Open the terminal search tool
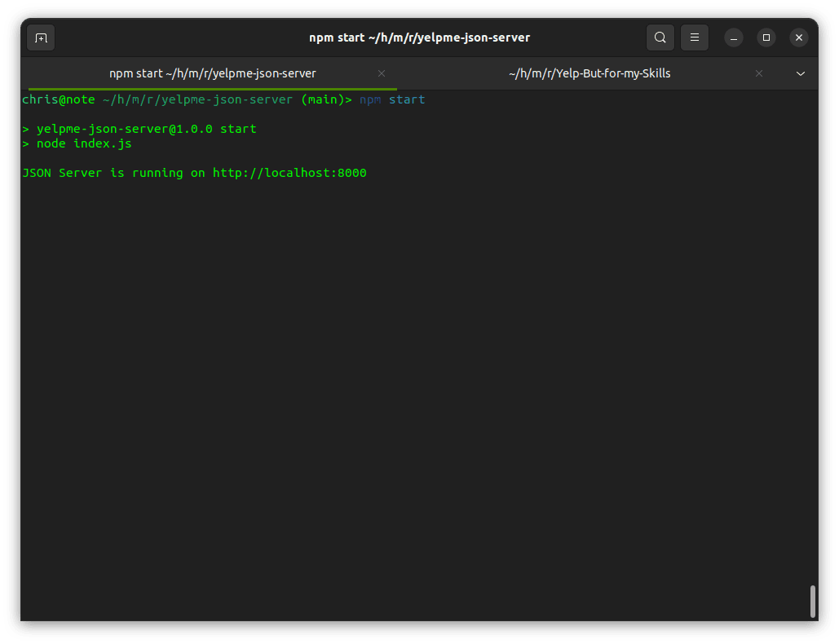Screen dimensions: 839x644 pos(660,37)
